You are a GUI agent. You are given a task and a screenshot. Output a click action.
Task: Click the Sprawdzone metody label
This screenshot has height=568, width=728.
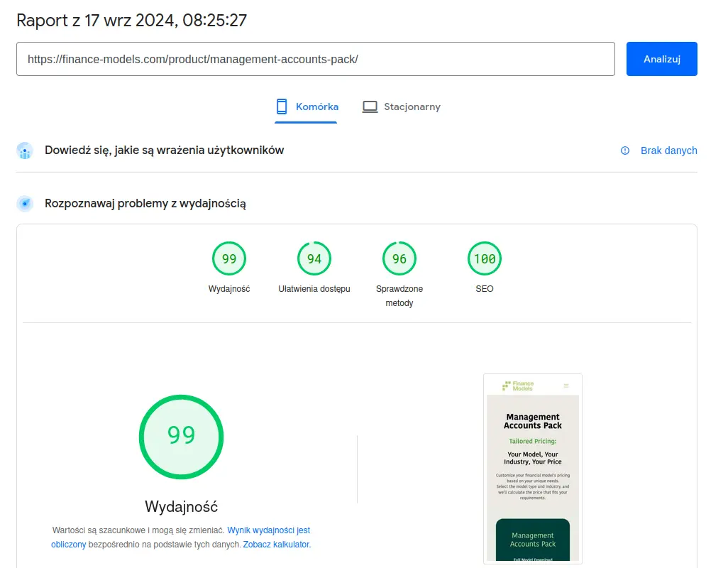pyautogui.click(x=399, y=296)
